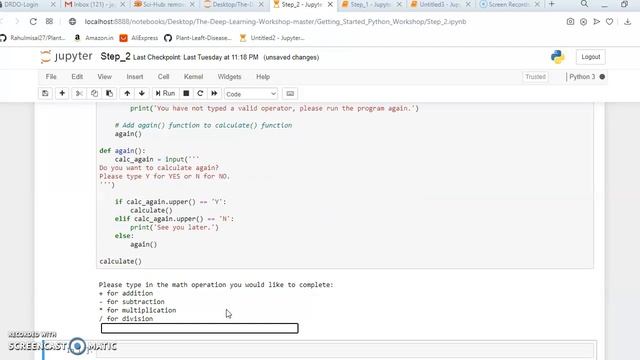This screenshot has width=640, height=360.
Task: Open the Edit menu
Action: 77,77
